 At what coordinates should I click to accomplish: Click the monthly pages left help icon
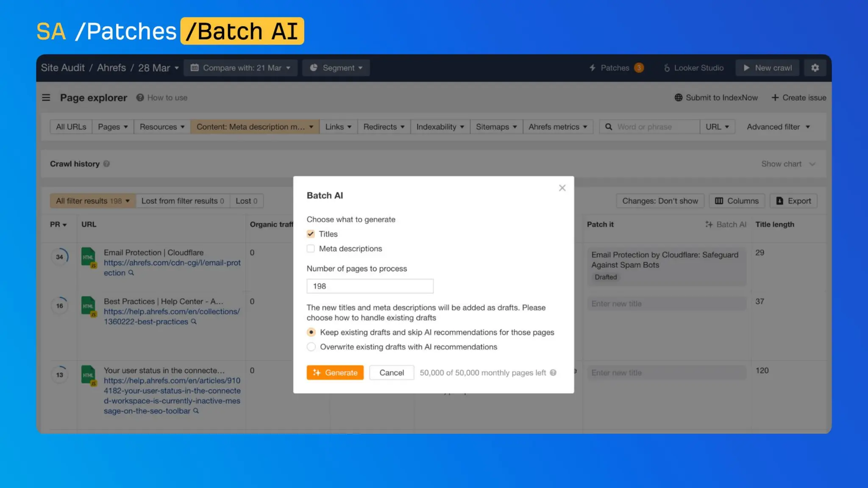point(553,373)
